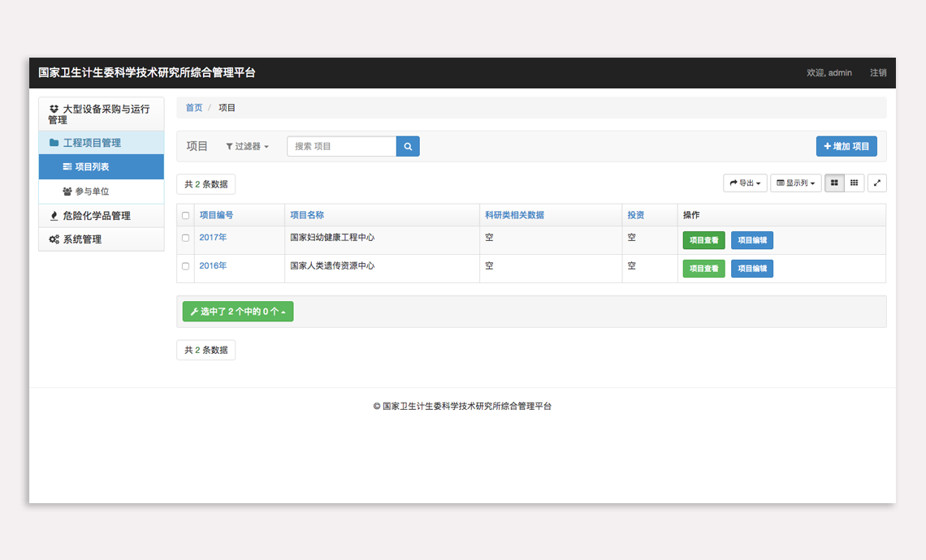Viewport: 926px width, 560px height.
Task: Check the box for the 2016年 row
Action: pyautogui.click(x=185, y=266)
